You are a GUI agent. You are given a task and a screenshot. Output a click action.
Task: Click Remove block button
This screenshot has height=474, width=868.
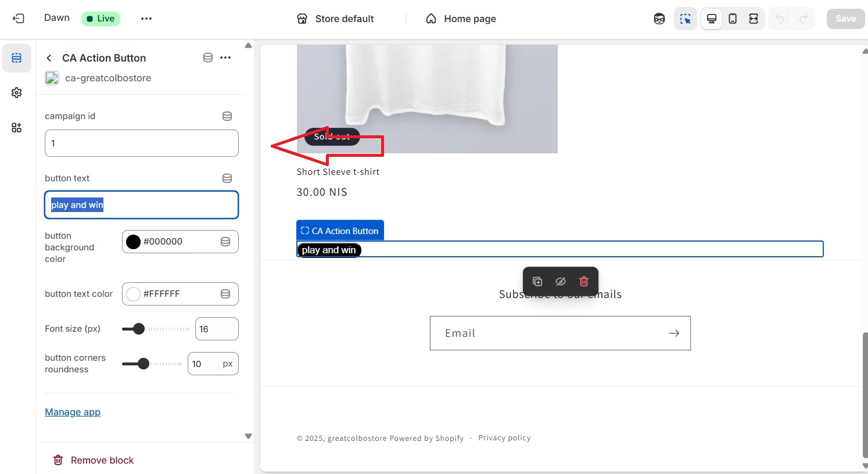[x=94, y=460]
